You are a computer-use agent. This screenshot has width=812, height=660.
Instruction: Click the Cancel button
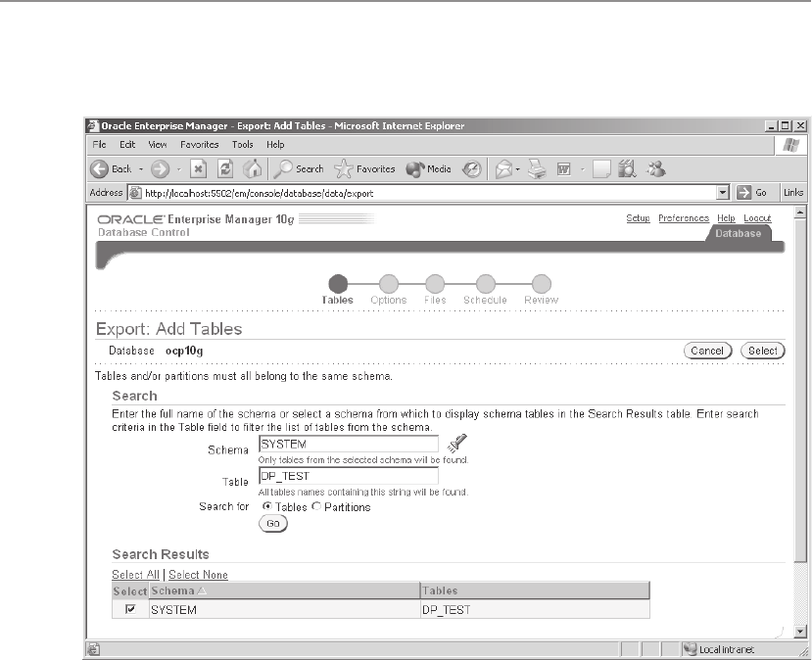707,351
